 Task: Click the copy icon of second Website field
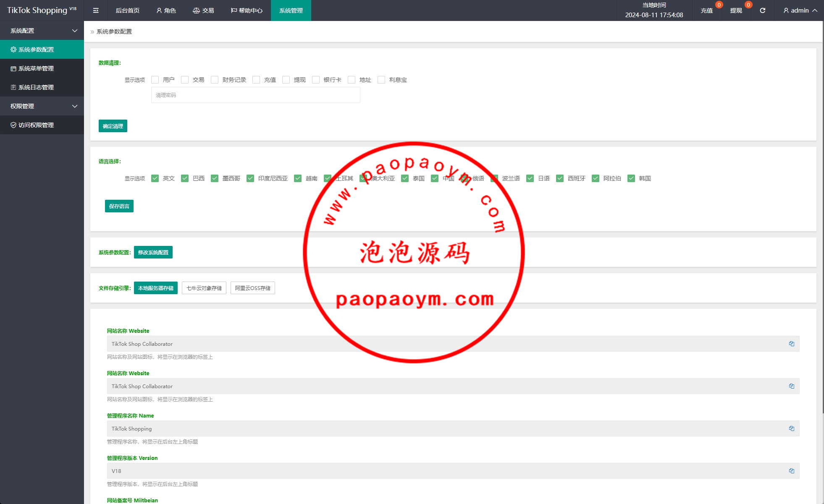791,386
